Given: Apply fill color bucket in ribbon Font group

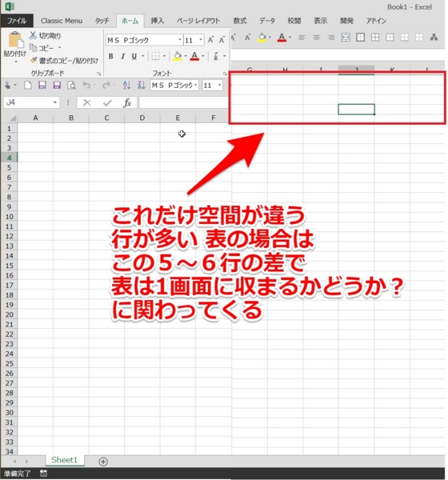Looking at the screenshot, I should pos(178,56).
